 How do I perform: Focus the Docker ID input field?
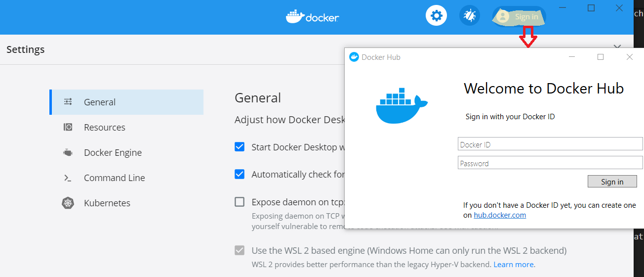[550, 144]
